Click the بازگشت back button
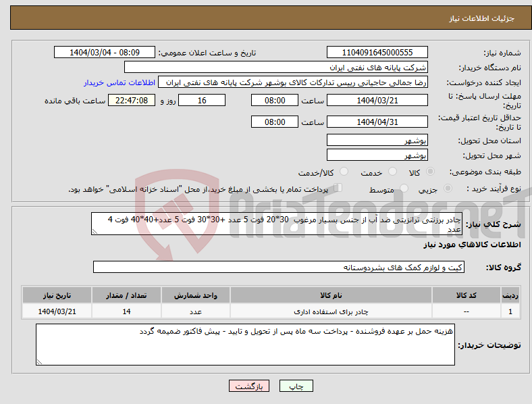The width and height of the screenshot is (532, 404). [249, 386]
